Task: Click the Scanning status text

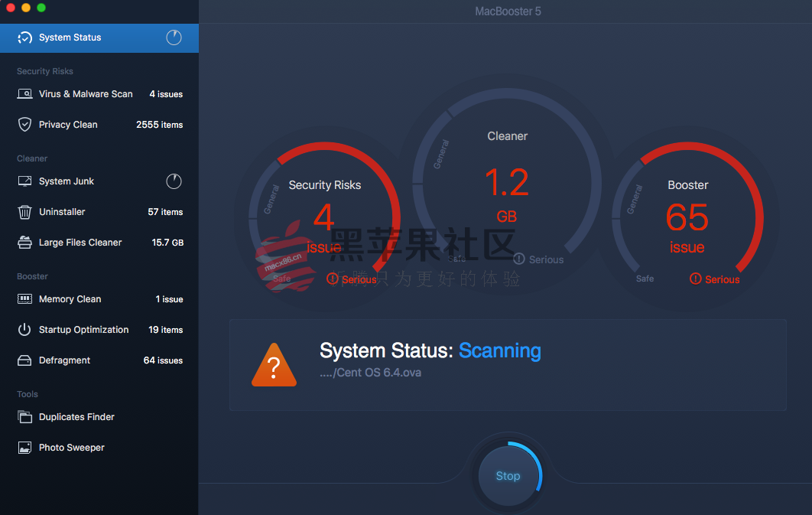Action: coord(500,350)
